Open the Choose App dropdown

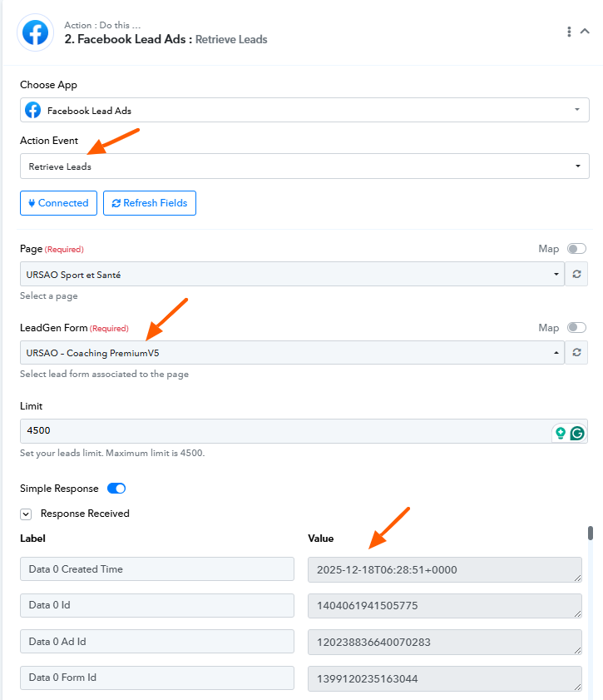point(304,110)
